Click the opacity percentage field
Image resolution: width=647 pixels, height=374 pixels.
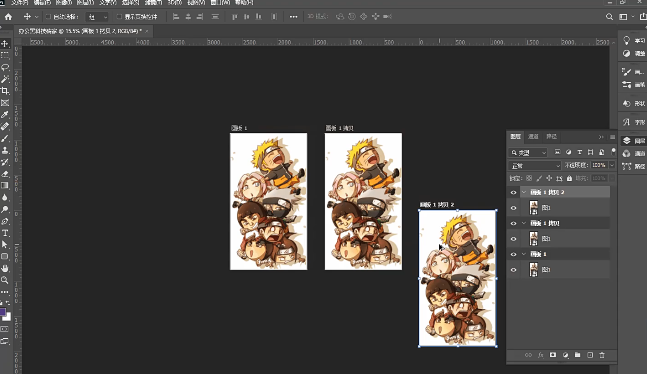coord(599,165)
